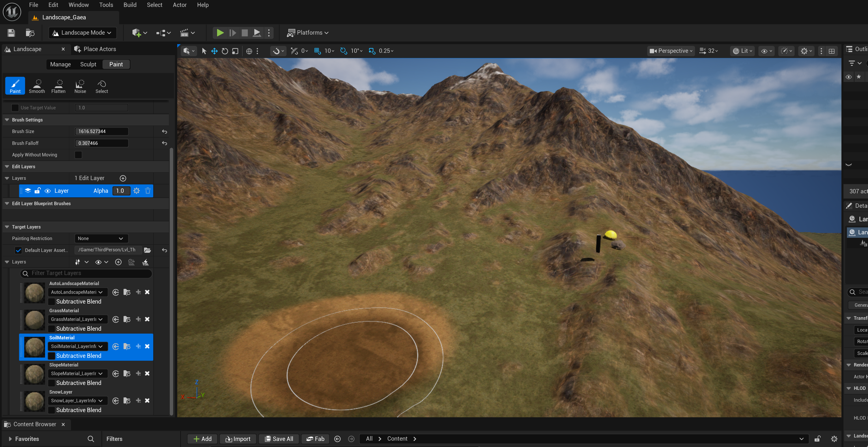Open the Actor menu
This screenshot has width=868, height=447.
coord(180,5)
